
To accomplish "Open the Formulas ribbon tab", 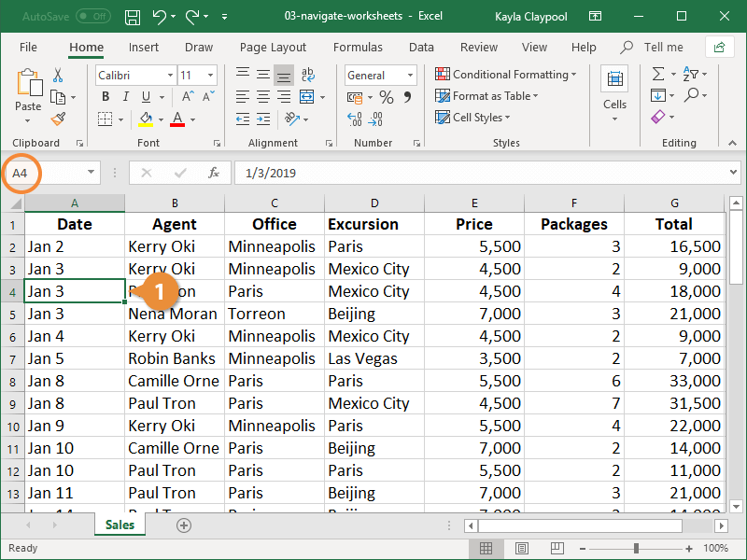I will pyautogui.click(x=358, y=48).
